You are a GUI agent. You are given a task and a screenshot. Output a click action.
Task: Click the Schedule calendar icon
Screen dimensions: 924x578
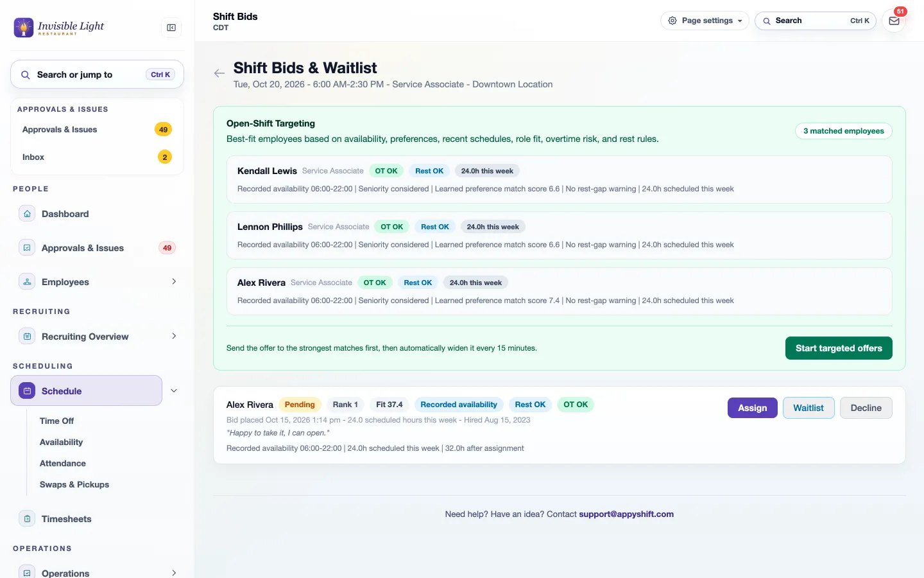(27, 391)
